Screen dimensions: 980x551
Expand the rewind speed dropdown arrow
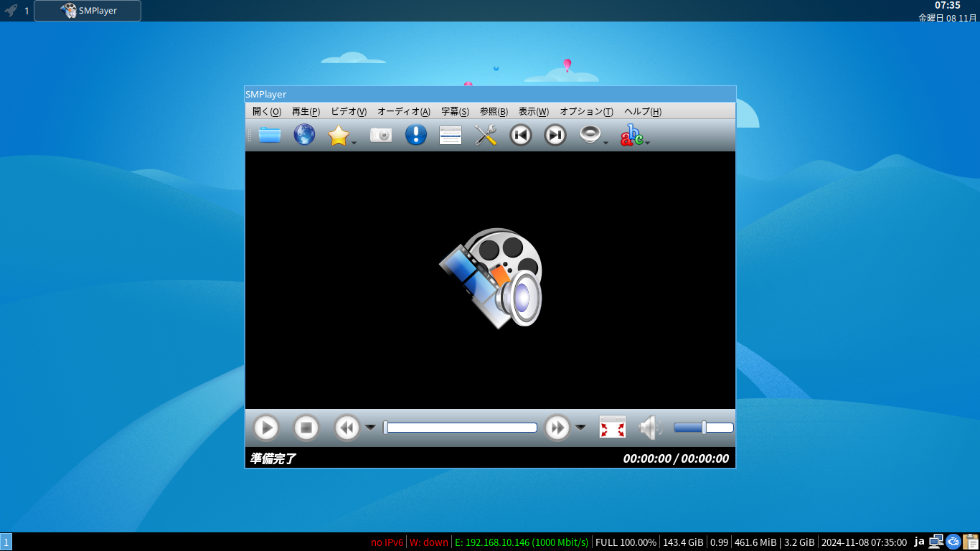[370, 427]
